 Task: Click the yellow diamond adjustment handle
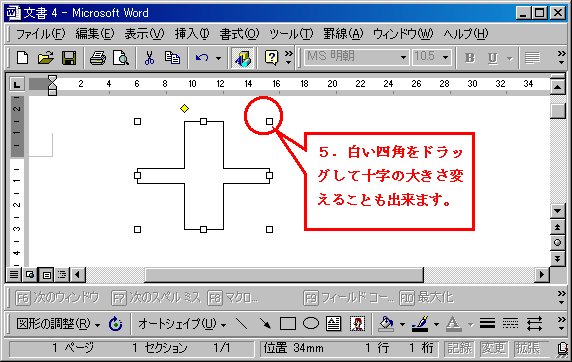click(185, 108)
